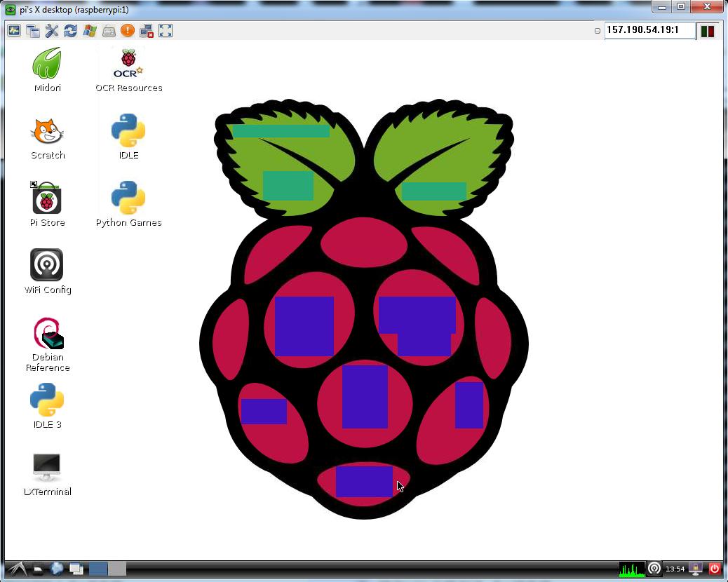Screen dimensions: 728x582
Task: Click the orange exclamation mark toolbar icon
Action: pos(127,31)
